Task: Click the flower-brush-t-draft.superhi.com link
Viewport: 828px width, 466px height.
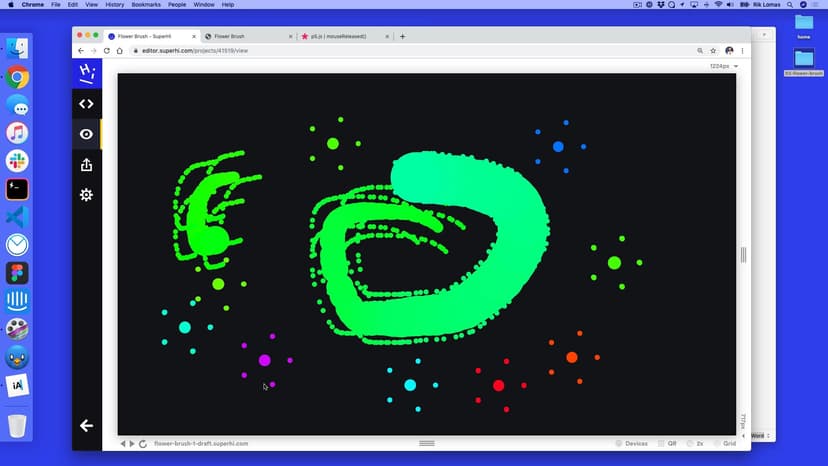Action: (201, 443)
